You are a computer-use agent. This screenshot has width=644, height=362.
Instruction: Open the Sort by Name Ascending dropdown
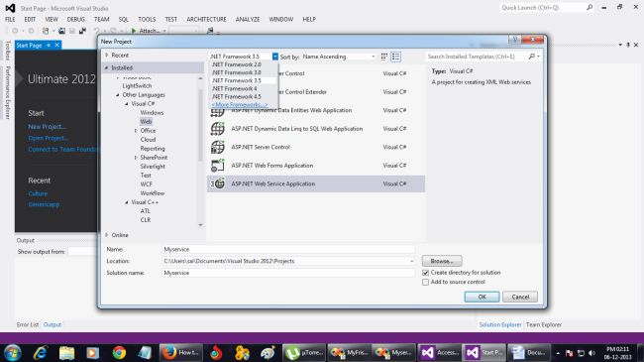tap(339, 57)
